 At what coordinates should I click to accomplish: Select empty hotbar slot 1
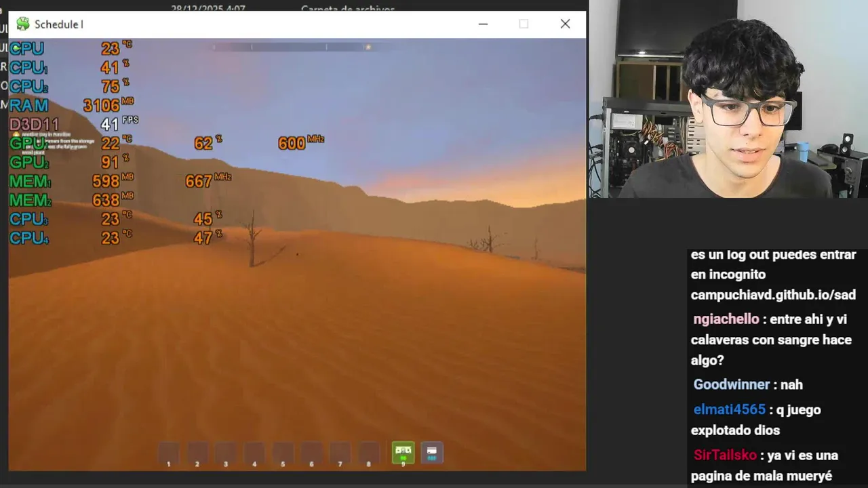[x=168, y=453]
